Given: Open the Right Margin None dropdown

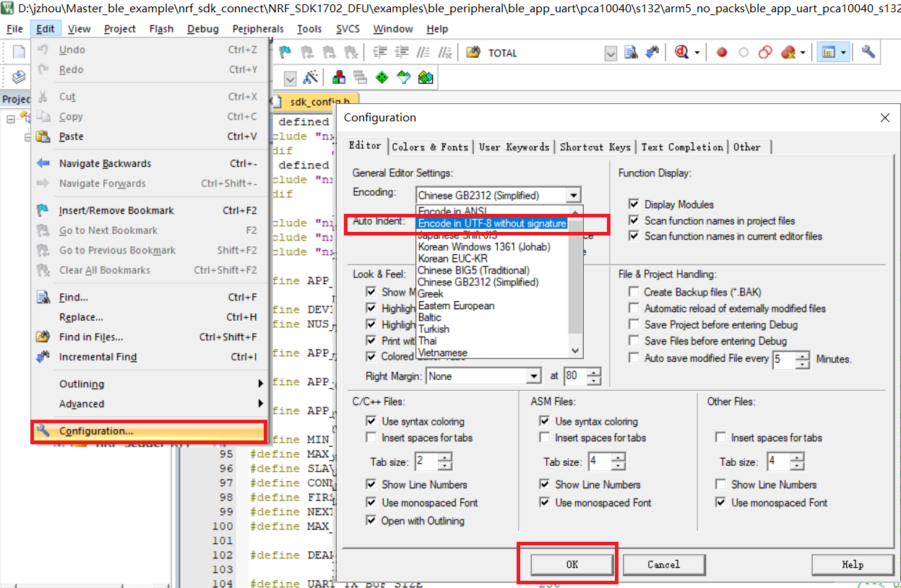Looking at the screenshot, I should click(533, 376).
